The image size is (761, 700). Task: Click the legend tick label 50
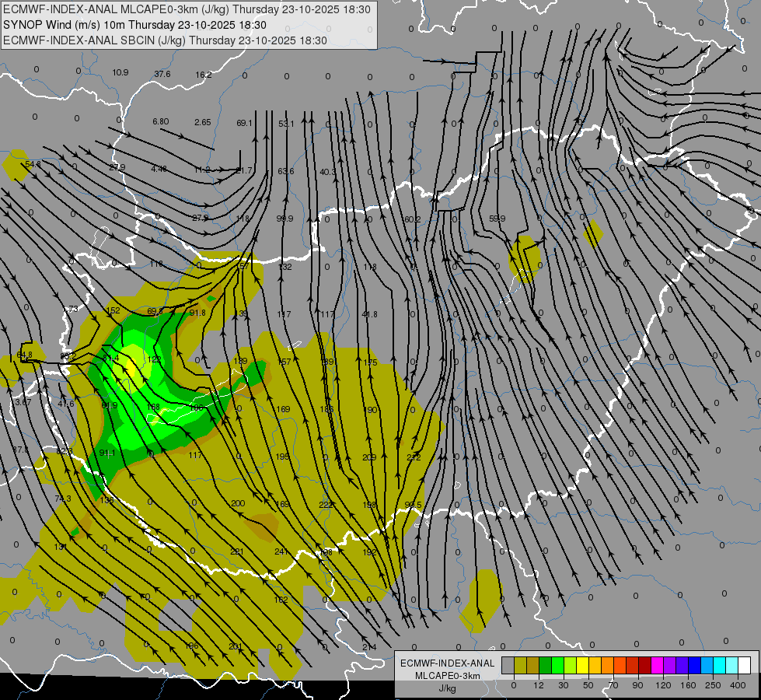point(588,685)
